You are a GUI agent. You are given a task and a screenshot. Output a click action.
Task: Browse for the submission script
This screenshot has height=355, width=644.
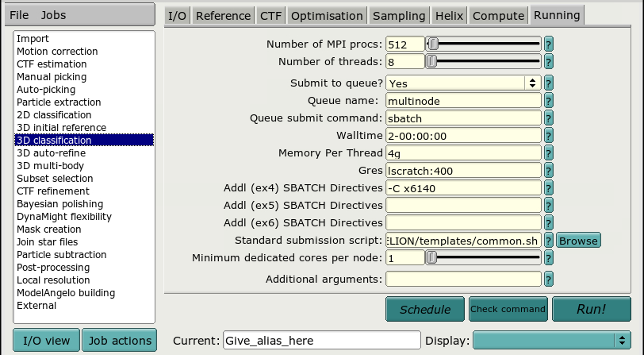578,240
